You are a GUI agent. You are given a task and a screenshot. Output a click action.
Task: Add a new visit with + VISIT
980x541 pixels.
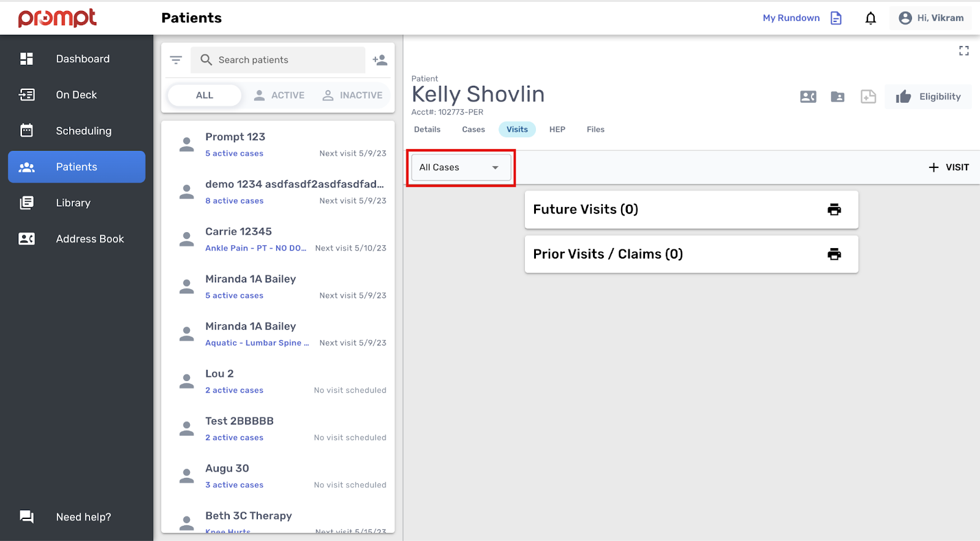pos(949,167)
